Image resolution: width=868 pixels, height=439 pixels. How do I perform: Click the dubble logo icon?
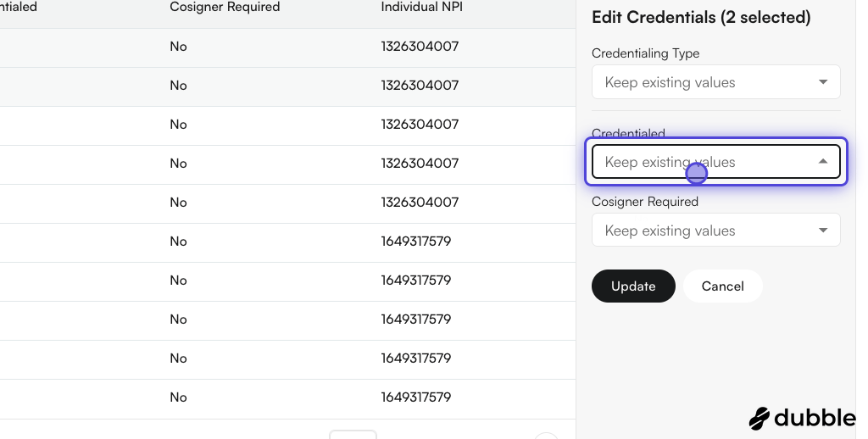point(759,419)
